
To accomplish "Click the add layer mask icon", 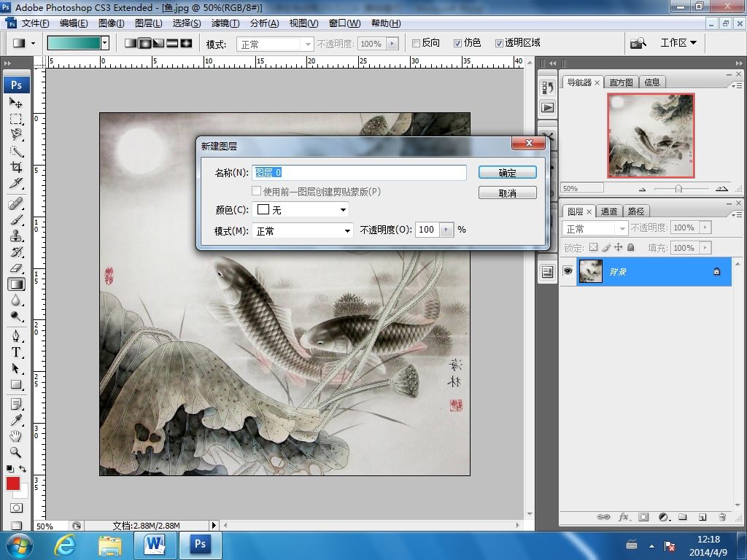I will click(x=643, y=517).
